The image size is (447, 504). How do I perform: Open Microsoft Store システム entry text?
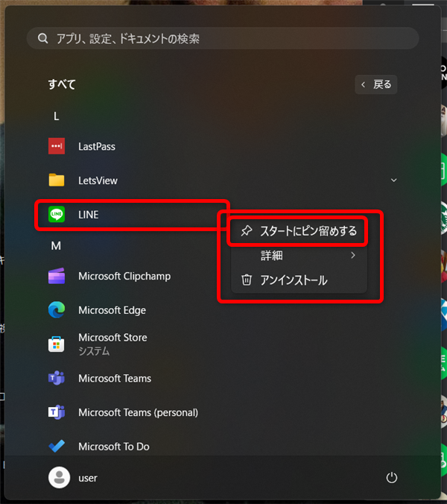112,344
